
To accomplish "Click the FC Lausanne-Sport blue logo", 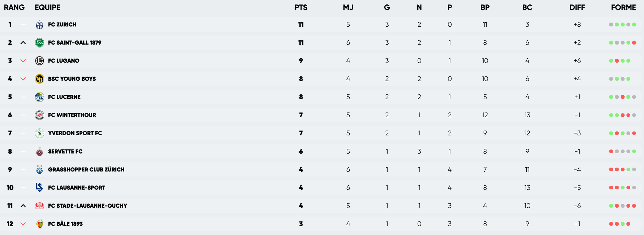I will [x=40, y=187].
